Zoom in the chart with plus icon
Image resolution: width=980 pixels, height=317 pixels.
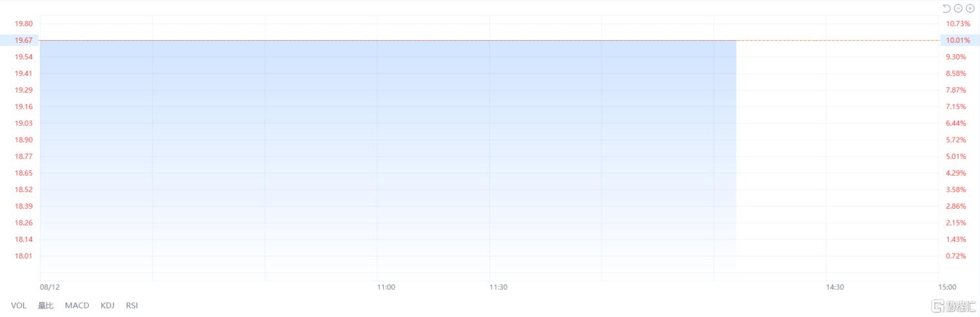pos(970,8)
